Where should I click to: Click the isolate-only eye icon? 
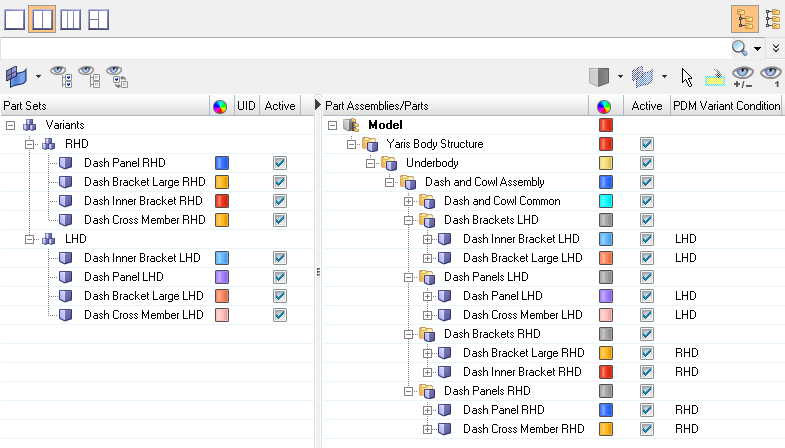pos(770,75)
